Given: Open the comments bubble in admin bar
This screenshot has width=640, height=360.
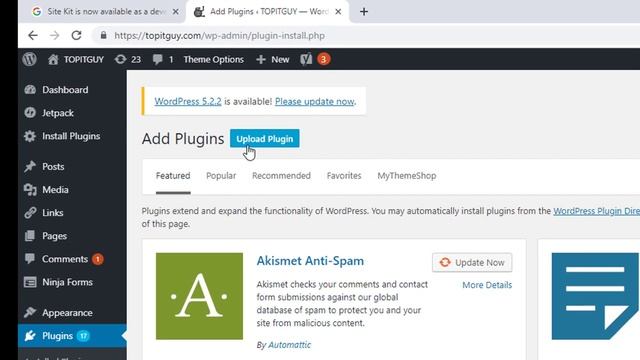Looking at the screenshot, I should click(x=163, y=60).
